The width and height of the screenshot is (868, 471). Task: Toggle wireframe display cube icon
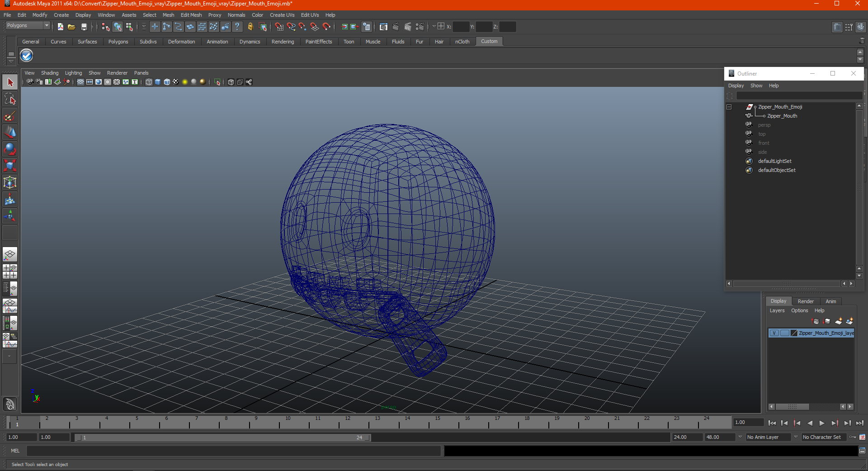(149, 82)
